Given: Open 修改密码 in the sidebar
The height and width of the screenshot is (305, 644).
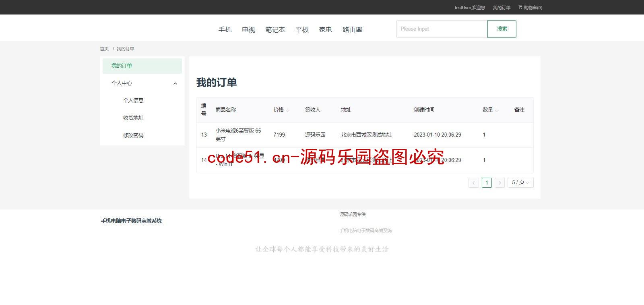Looking at the screenshot, I should (x=133, y=135).
